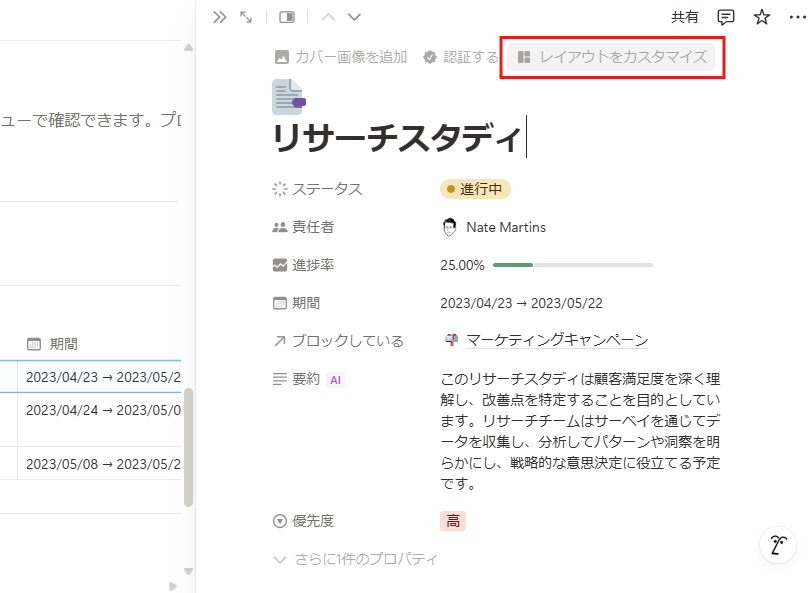Click the mailbox icon beside マーケティングキャンペーン
This screenshot has height=593, width=811.
pyautogui.click(x=452, y=340)
